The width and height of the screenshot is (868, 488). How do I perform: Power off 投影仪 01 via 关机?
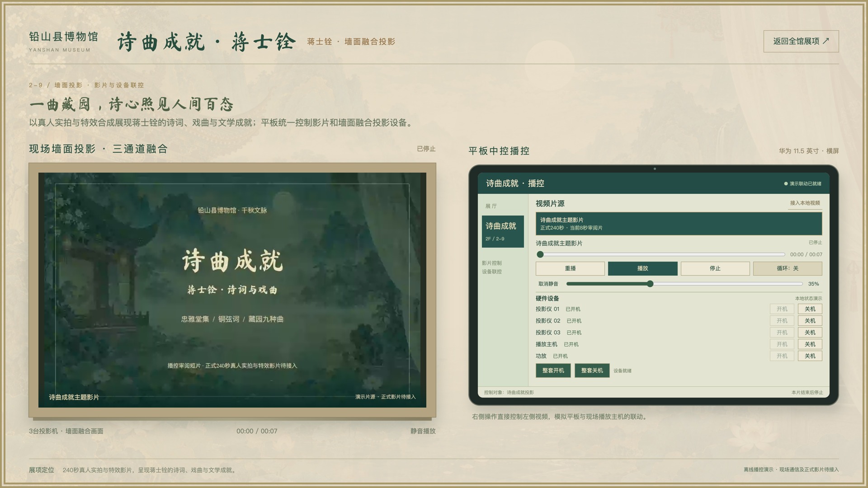(810, 309)
